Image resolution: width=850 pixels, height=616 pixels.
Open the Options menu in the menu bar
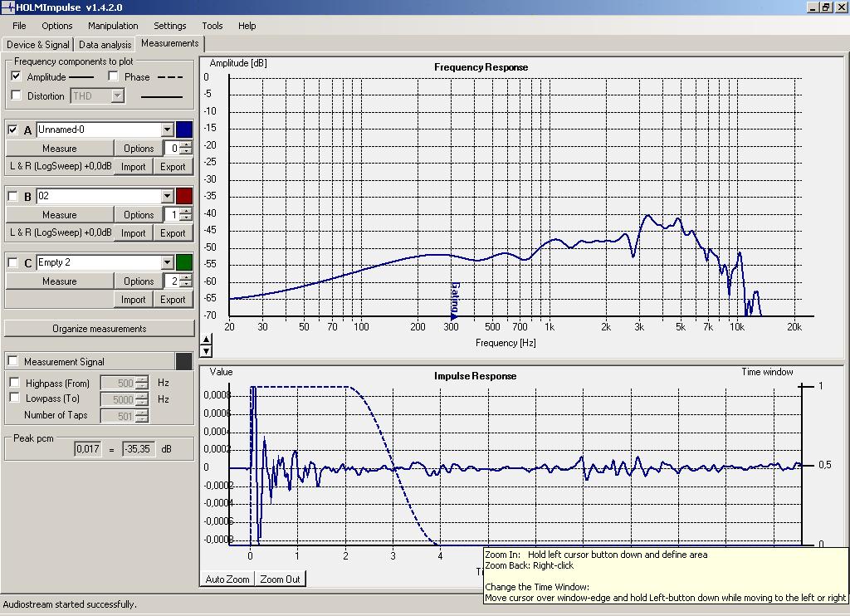click(x=57, y=26)
